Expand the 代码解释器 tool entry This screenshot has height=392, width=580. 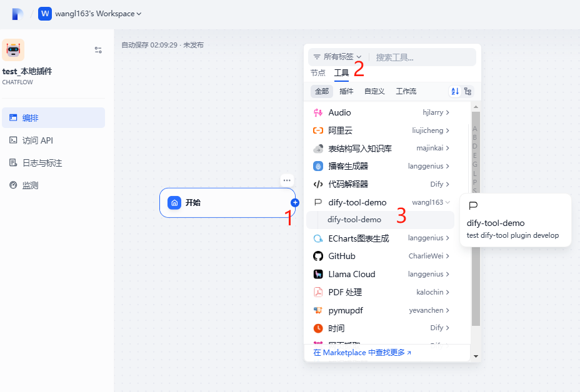tap(381, 184)
